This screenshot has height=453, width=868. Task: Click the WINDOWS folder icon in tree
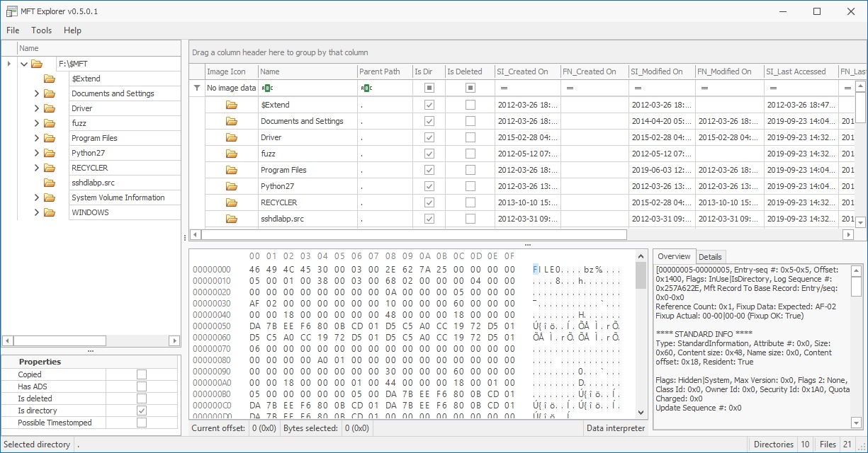tap(50, 212)
